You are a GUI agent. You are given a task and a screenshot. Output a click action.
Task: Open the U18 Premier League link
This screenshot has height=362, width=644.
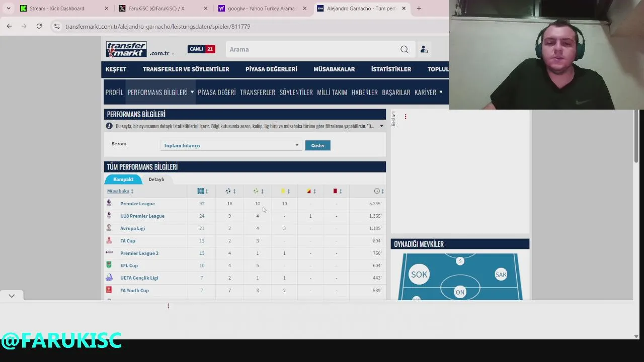pyautogui.click(x=142, y=216)
